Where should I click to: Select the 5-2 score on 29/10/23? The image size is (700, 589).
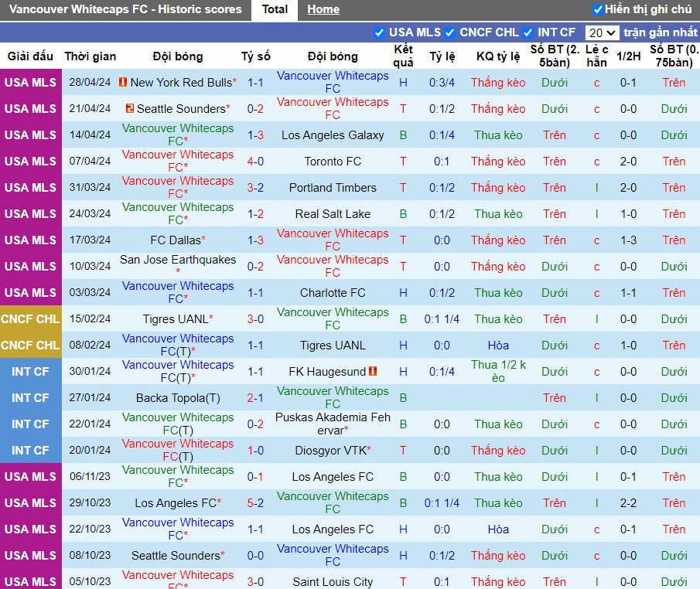255,503
